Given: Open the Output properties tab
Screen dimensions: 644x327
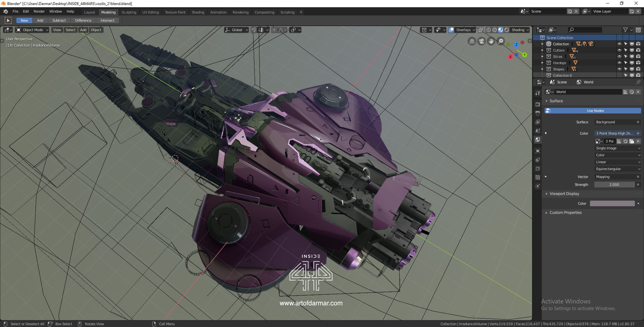Looking at the screenshot, I should point(538,113).
